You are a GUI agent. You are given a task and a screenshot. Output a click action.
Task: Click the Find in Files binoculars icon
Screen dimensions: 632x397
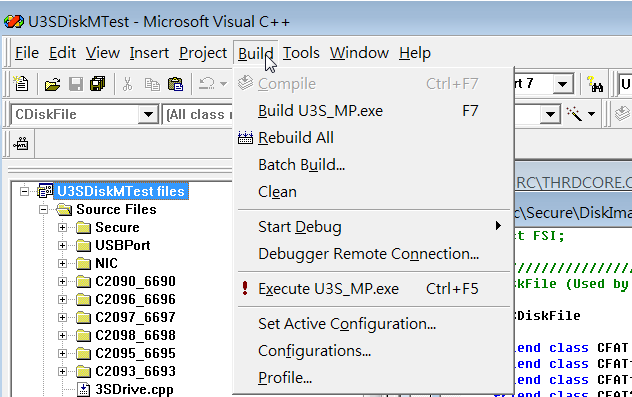click(x=595, y=84)
